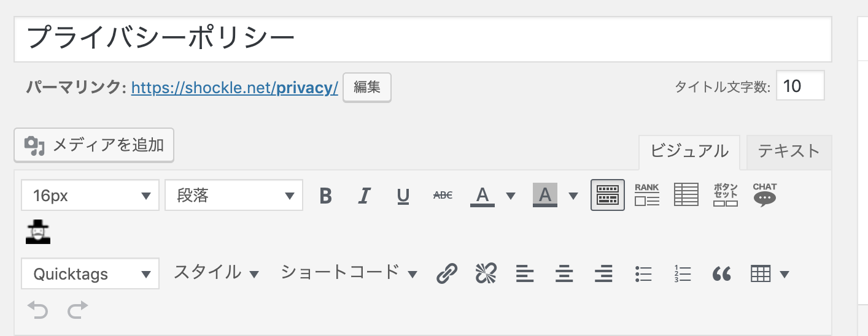Open the ショートコード menu
Image resolution: width=868 pixels, height=336 pixels.
[x=349, y=273]
